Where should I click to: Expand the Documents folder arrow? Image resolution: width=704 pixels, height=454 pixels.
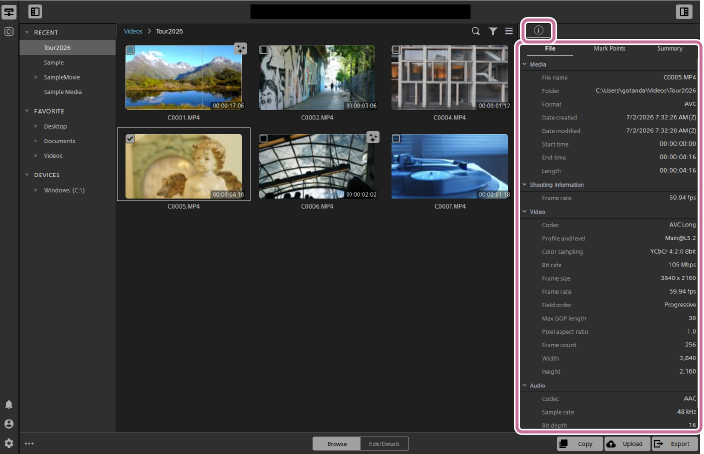pyautogui.click(x=36, y=141)
